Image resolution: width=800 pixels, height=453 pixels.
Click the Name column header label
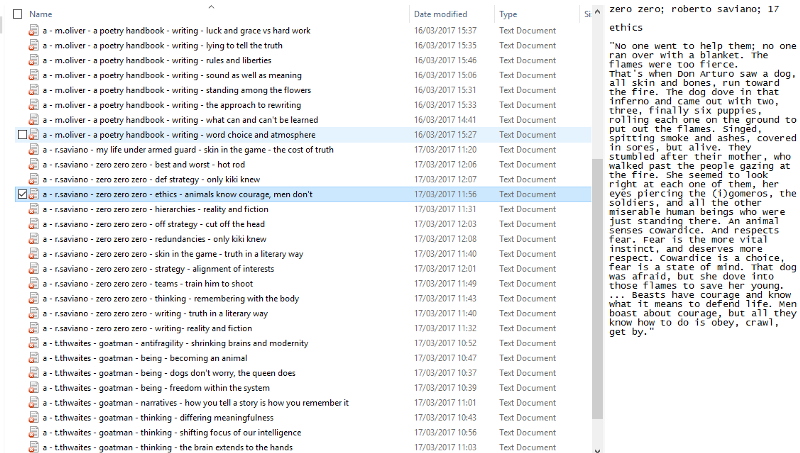tap(41, 14)
